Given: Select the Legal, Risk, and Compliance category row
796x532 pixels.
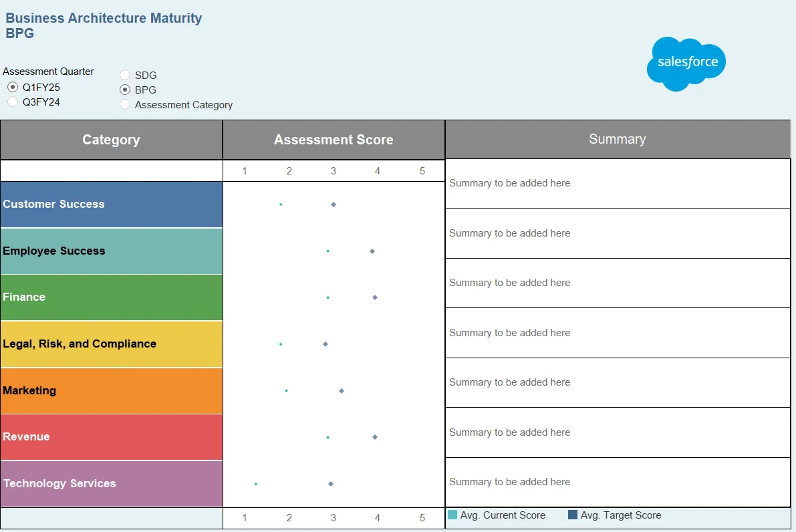Looking at the screenshot, I should point(112,344).
